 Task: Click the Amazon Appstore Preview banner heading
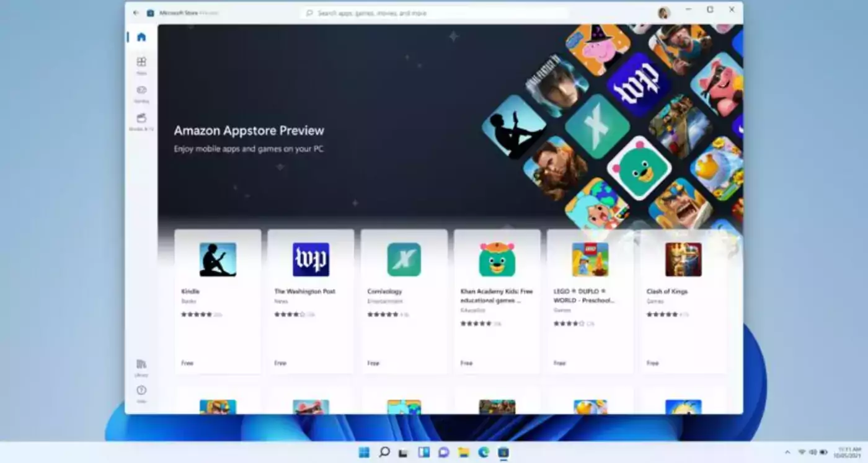[x=249, y=131]
